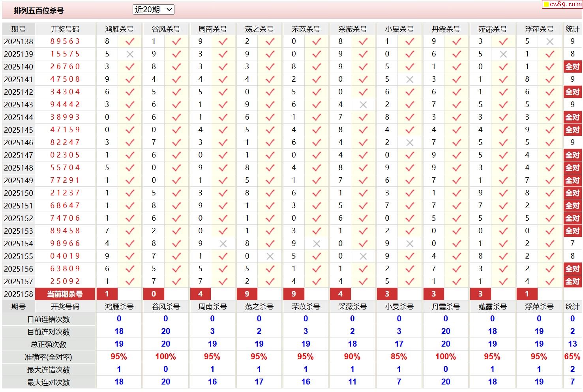The height and width of the screenshot is (392, 583).
Task: Click the 最大连错次数 row label
Action: tap(49, 370)
